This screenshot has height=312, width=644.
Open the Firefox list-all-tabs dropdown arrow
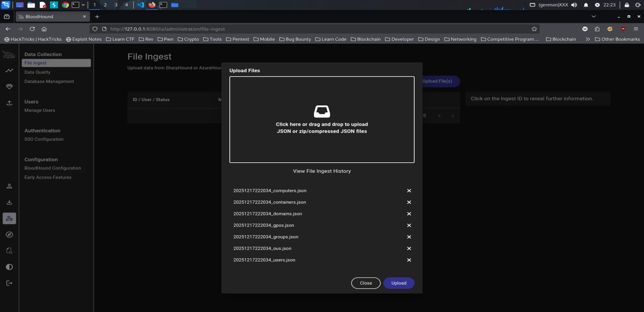point(593,16)
